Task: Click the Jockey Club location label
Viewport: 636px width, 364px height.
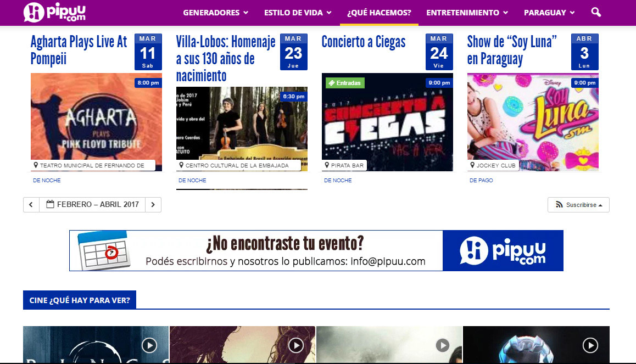Action: coord(493,165)
